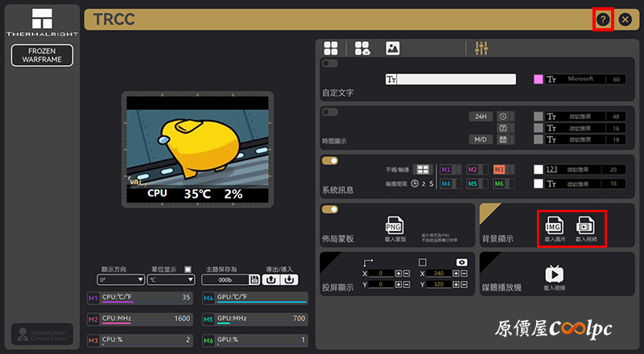Pick the gray swatch beside font size 18
644x354 pixels.
pos(538,140)
